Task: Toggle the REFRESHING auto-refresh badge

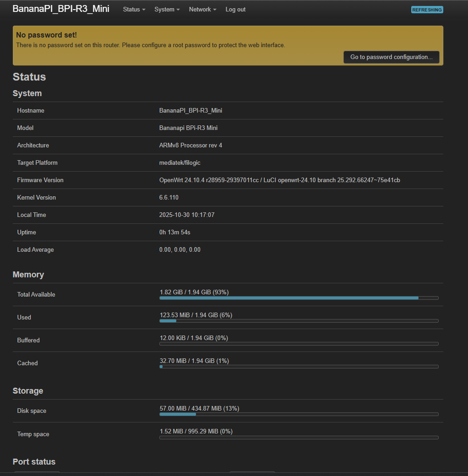Action: (x=427, y=10)
